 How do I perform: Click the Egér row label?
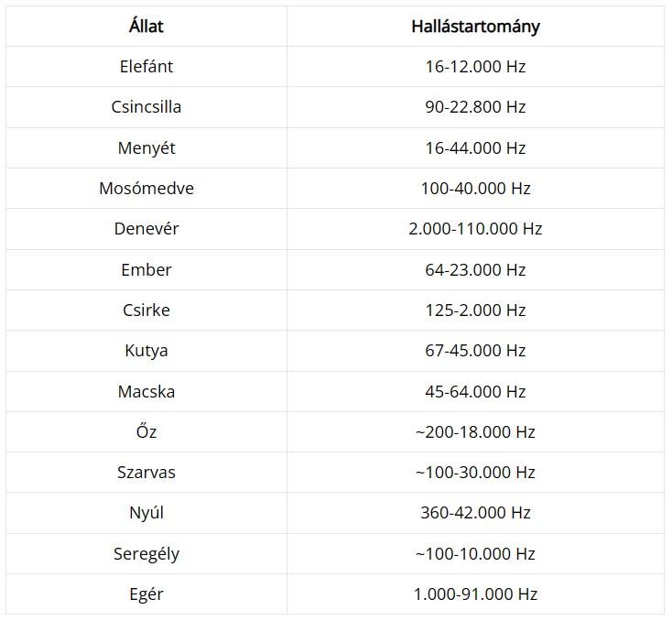coord(146,594)
